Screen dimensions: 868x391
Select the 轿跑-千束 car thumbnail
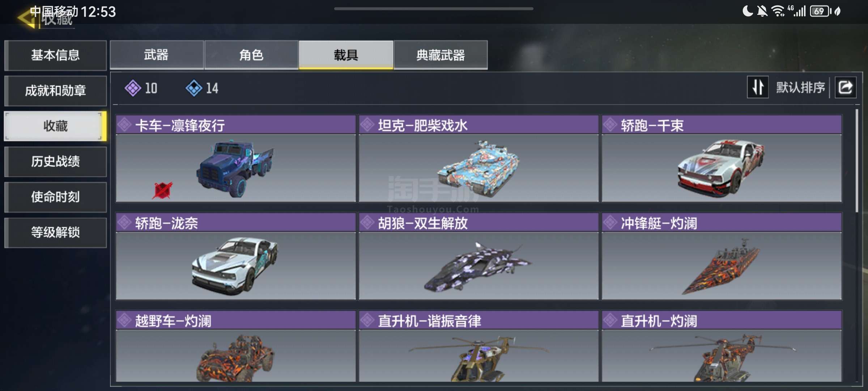[x=721, y=168]
